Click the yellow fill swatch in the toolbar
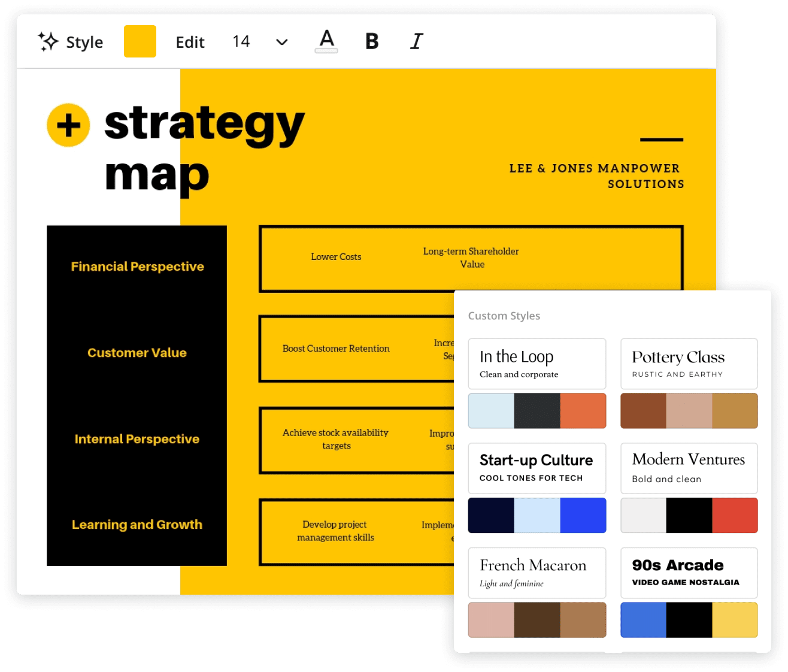 click(140, 41)
